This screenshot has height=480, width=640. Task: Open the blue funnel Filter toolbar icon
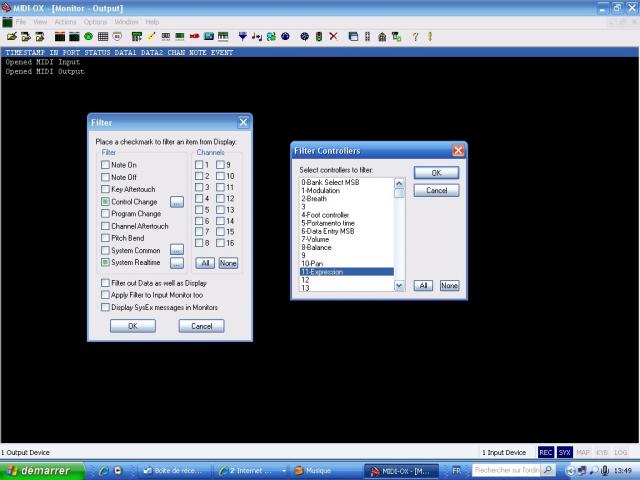(x=243, y=37)
